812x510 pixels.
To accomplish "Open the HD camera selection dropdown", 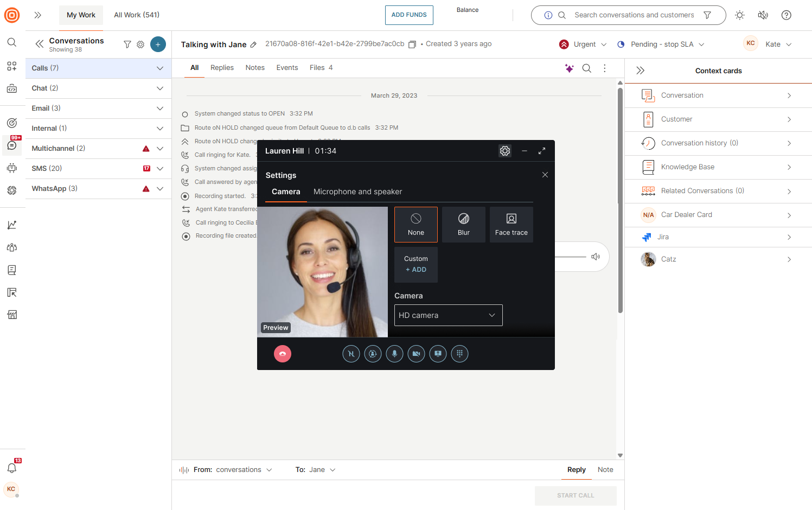I will coord(448,315).
